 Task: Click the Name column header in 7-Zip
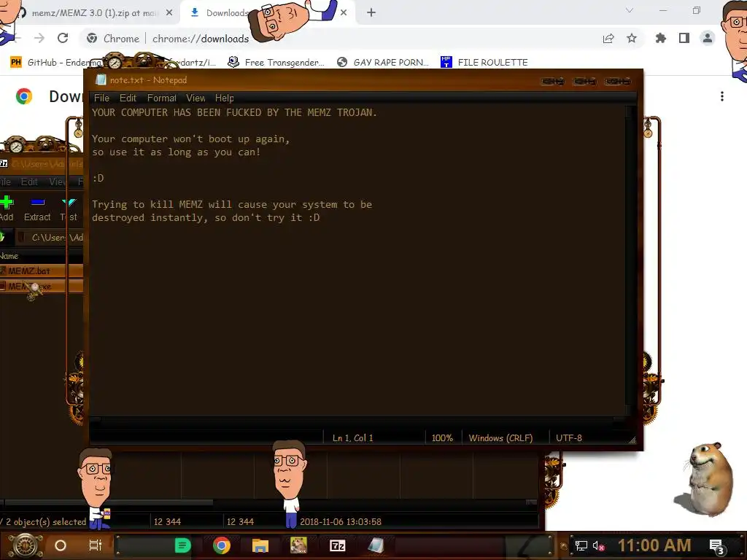tap(9, 256)
